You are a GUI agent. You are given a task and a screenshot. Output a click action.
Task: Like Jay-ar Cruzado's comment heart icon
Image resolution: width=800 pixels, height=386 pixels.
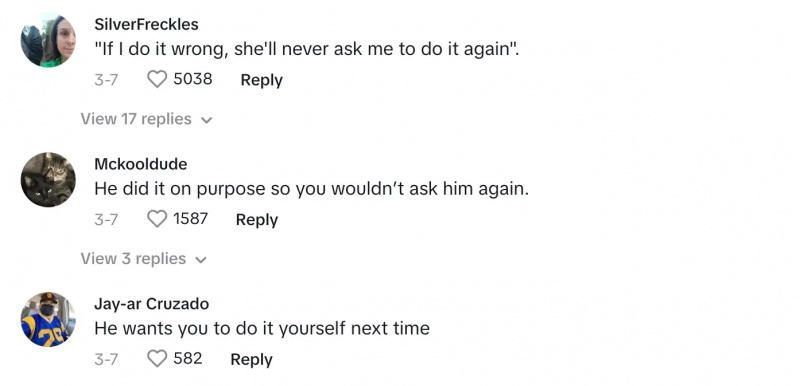[x=157, y=358]
